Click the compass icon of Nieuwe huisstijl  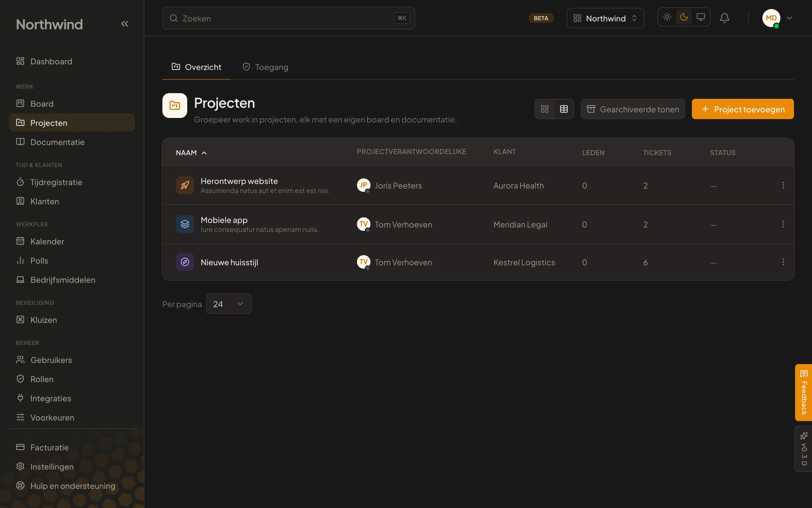point(185,262)
